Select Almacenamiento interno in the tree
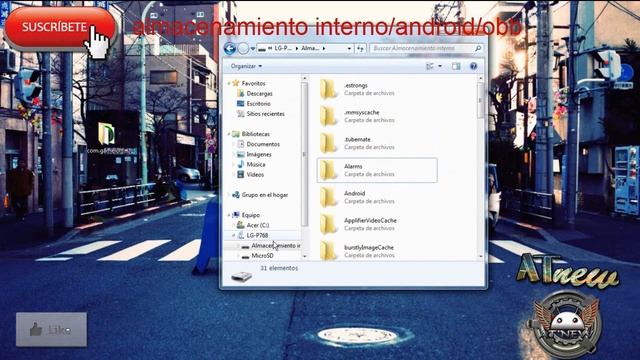Image resolution: width=640 pixels, height=360 pixels. point(276,246)
